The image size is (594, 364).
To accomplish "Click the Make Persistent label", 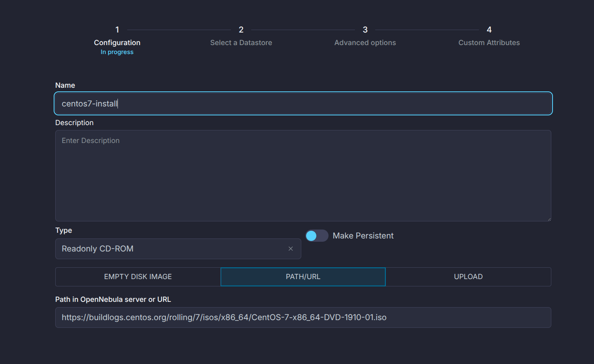I will click(x=363, y=236).
